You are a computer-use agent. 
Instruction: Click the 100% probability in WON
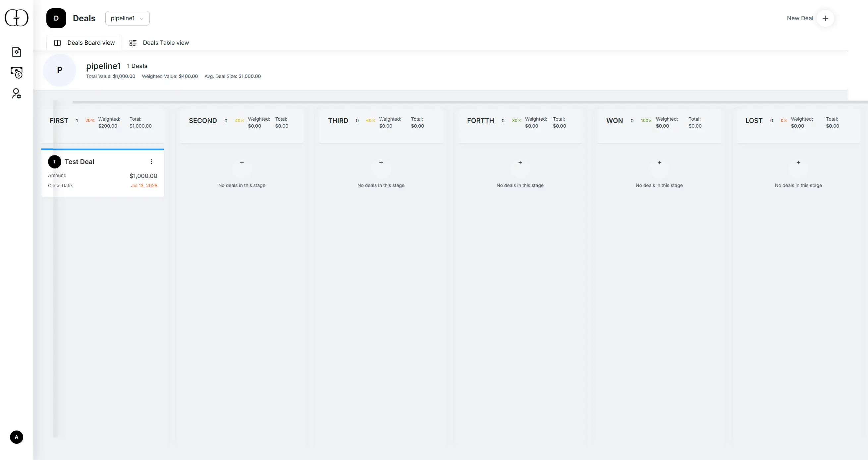[646, 121]
